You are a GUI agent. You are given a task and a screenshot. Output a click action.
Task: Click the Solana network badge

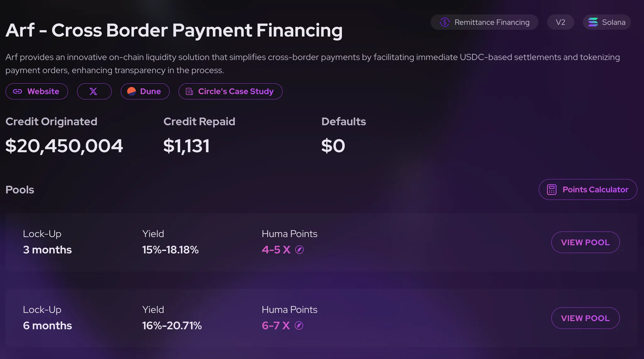pos(606,22)
